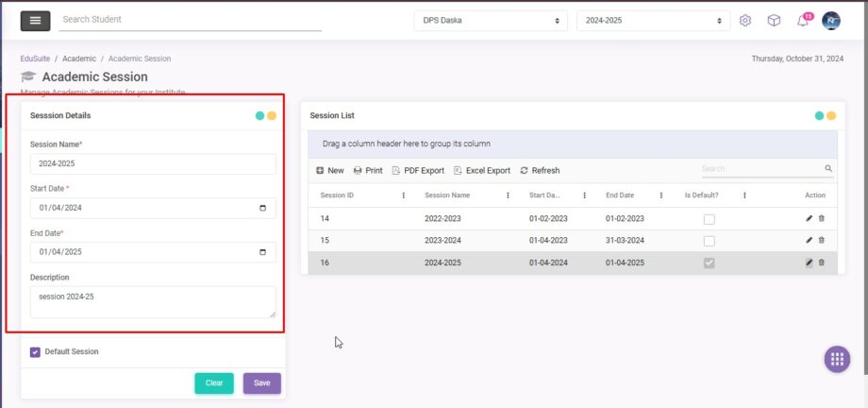Click the Search Student input field

pyautogui.click(x=190, y=20)
